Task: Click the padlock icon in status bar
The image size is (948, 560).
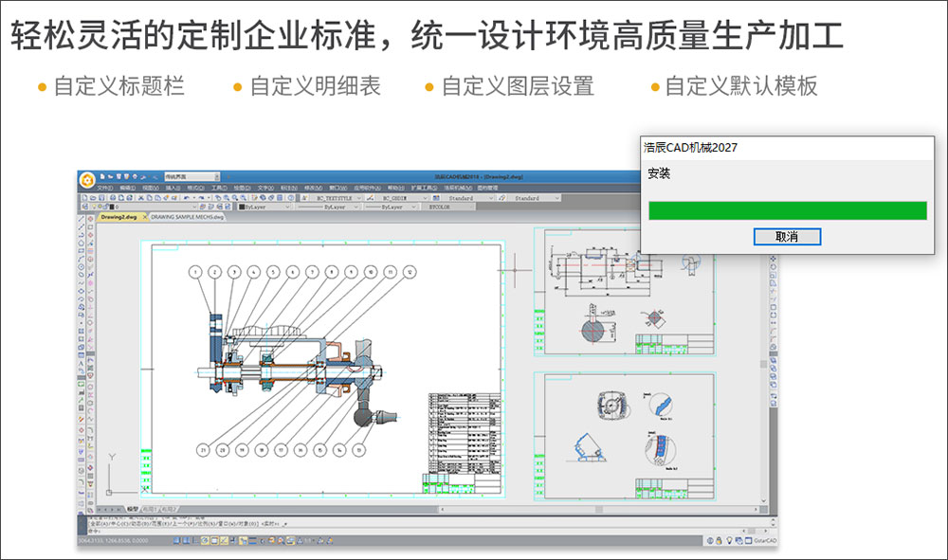Action: click(x=719, y=541)
